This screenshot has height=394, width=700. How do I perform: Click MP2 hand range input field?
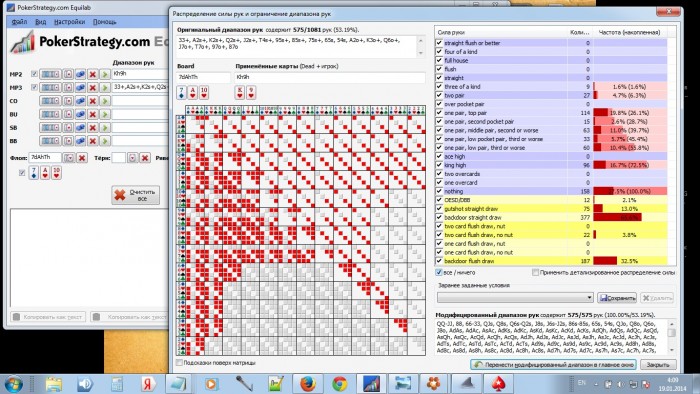[x=141, y=74]
